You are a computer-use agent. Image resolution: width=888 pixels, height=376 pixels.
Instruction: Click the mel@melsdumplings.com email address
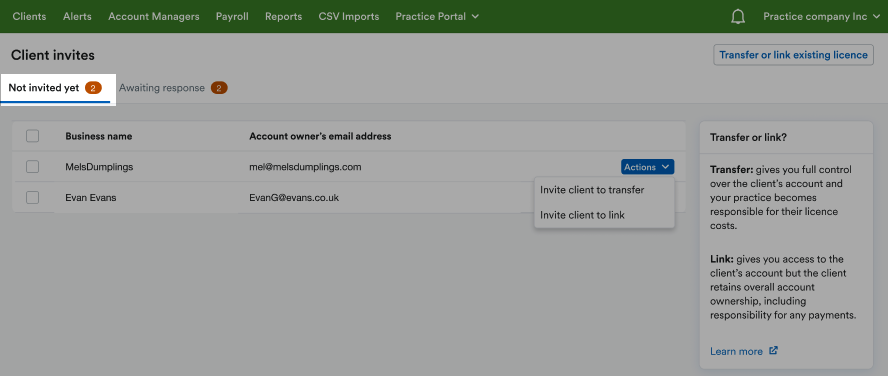pyautogui.click(x=305, y=167)
